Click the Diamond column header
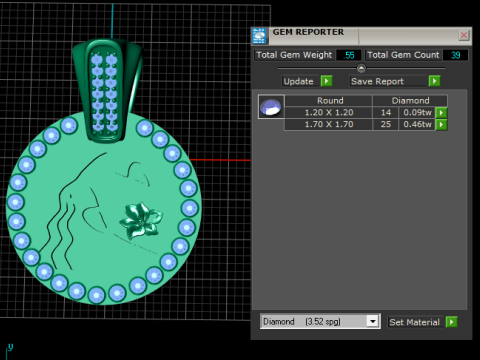Image resolution: width=480 pixels, height=360 pixels. [x=410, y=101]
